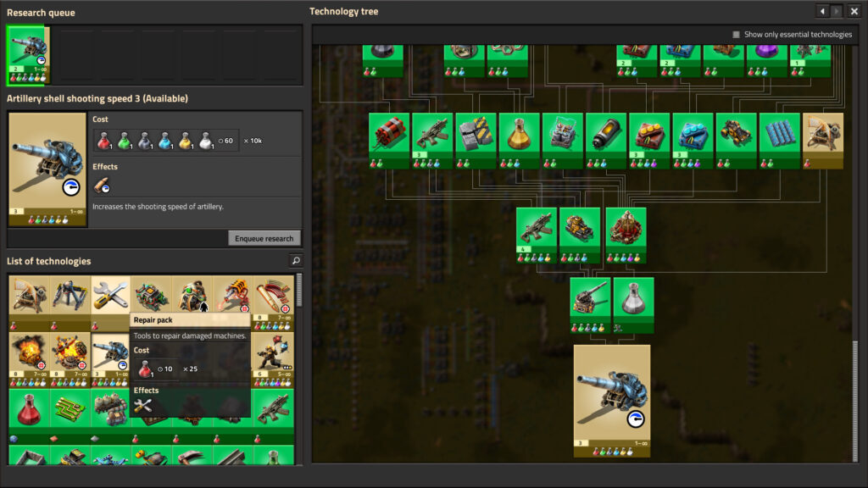Click the technology tree vertical scrollbar

point(854,398)
